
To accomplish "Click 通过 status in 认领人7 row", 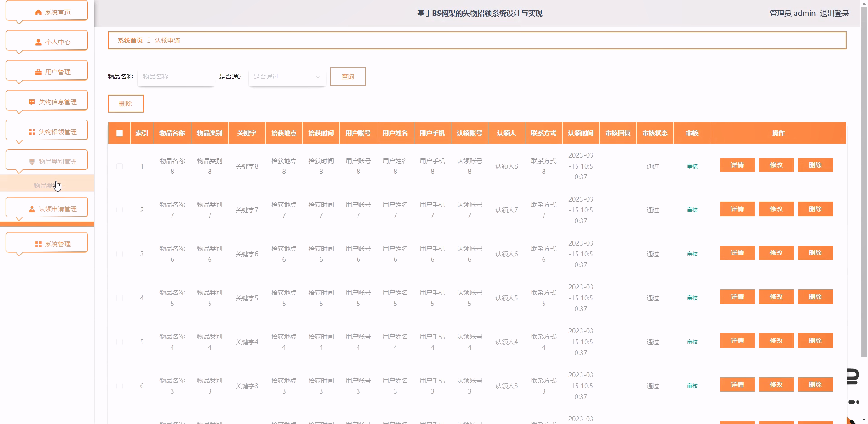I will (x=653, y=210).
